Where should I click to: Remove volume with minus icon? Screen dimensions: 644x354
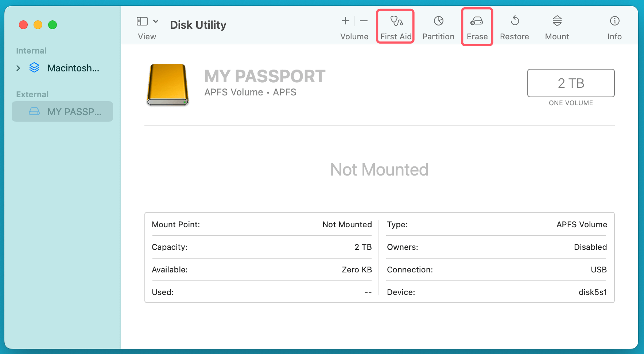[x=364, y=21]
